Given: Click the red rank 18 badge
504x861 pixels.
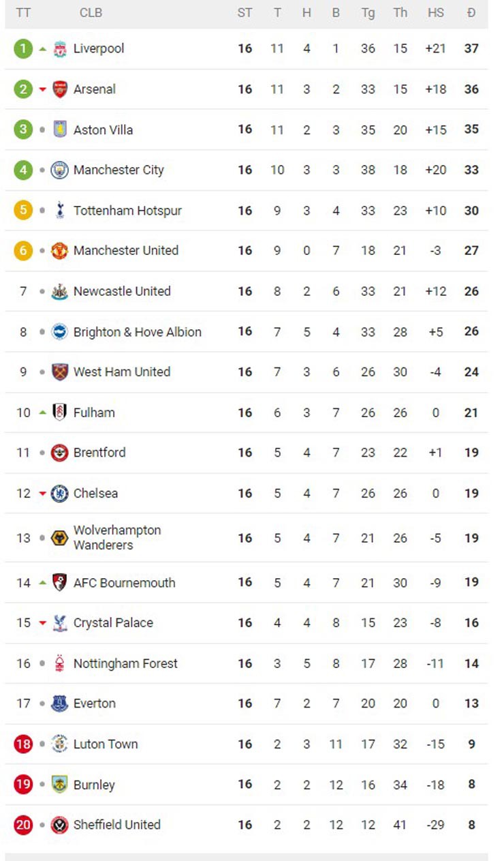Looking at the screenshot, I should click(23, 744).
